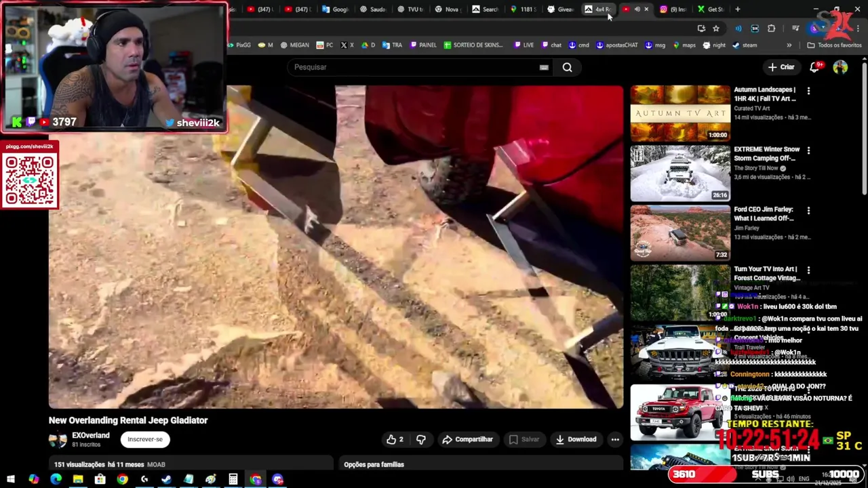Open the install app icon in address bar

pos(701,28)
